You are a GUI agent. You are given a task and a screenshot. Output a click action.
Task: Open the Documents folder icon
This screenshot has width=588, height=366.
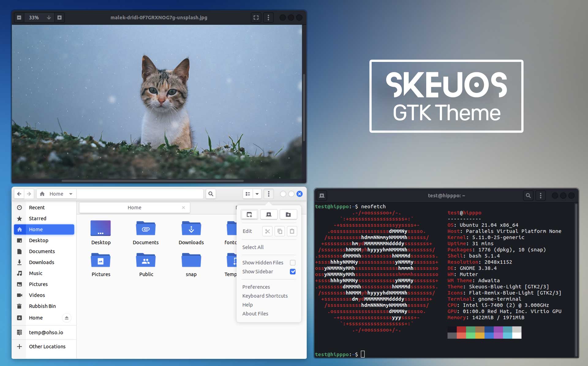tap(146, 228)
